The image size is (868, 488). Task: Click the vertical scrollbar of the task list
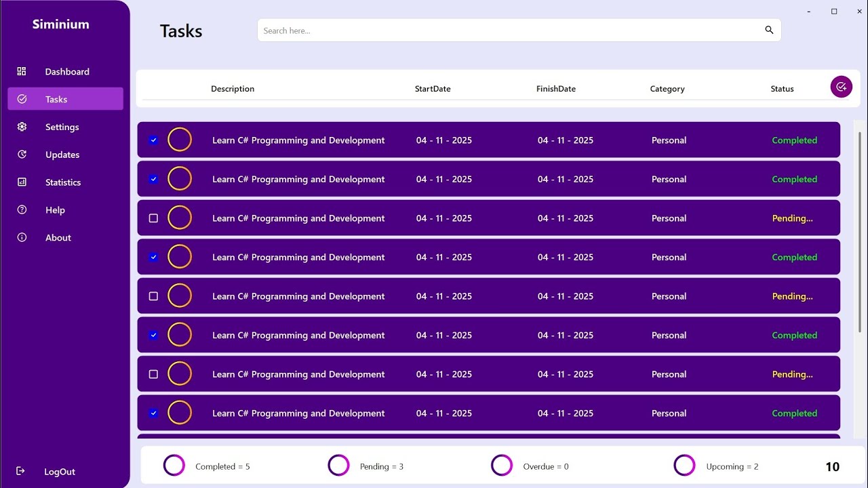pyautogui.click(x=861, y=232)
